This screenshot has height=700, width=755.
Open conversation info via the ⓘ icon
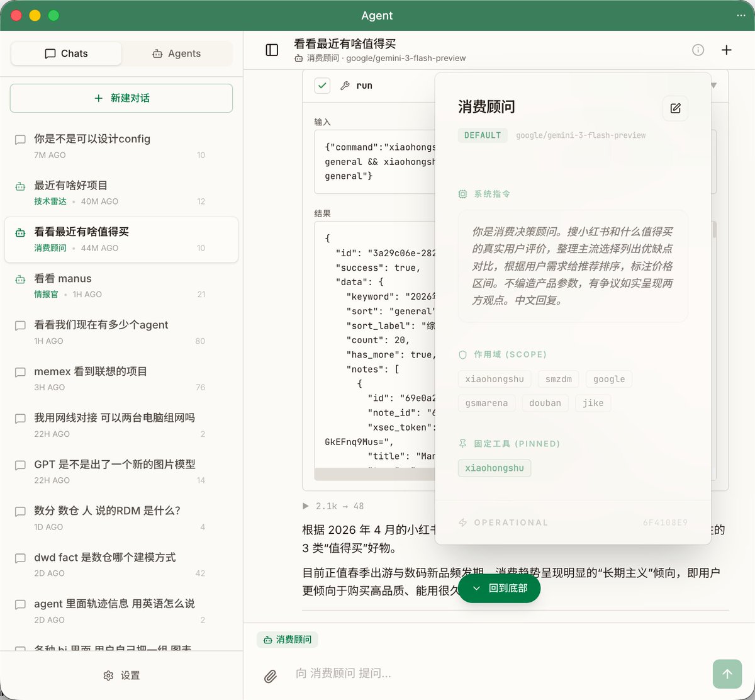(698, 50)
